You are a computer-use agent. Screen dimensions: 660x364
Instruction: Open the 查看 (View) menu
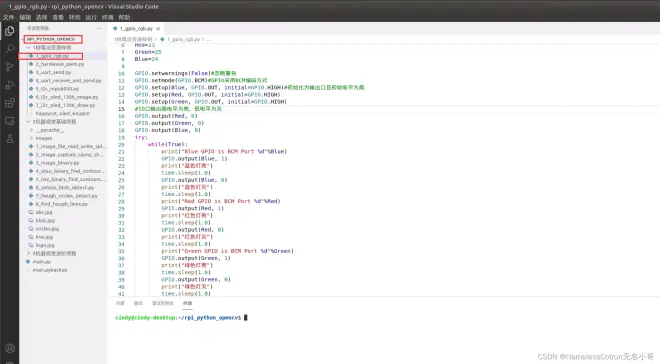click(x=58, y=17)
